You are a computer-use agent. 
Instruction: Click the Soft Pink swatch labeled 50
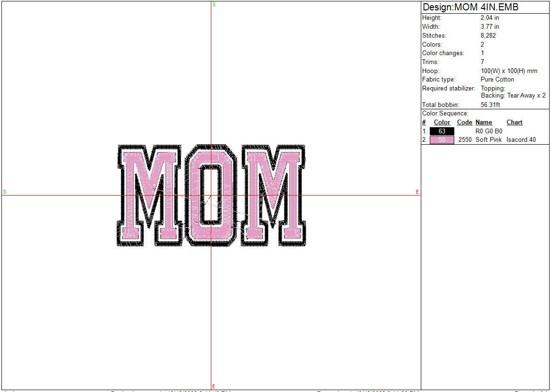[x=442, y=140]
